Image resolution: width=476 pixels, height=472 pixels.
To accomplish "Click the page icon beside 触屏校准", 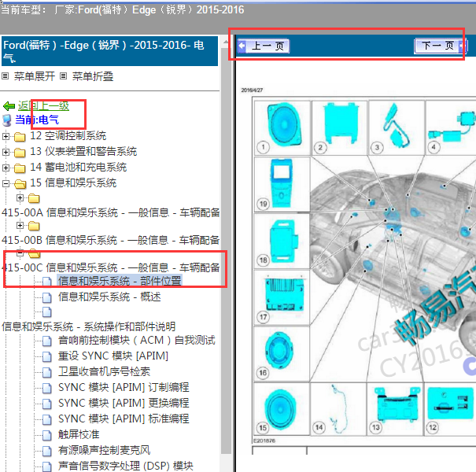I will click(47, 435).
